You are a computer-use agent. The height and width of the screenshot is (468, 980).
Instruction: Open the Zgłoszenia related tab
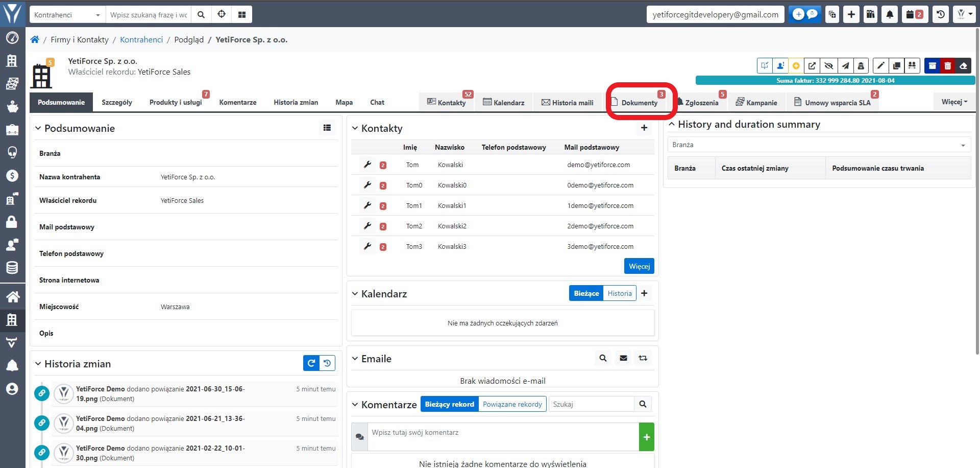(x=698, y=103)
